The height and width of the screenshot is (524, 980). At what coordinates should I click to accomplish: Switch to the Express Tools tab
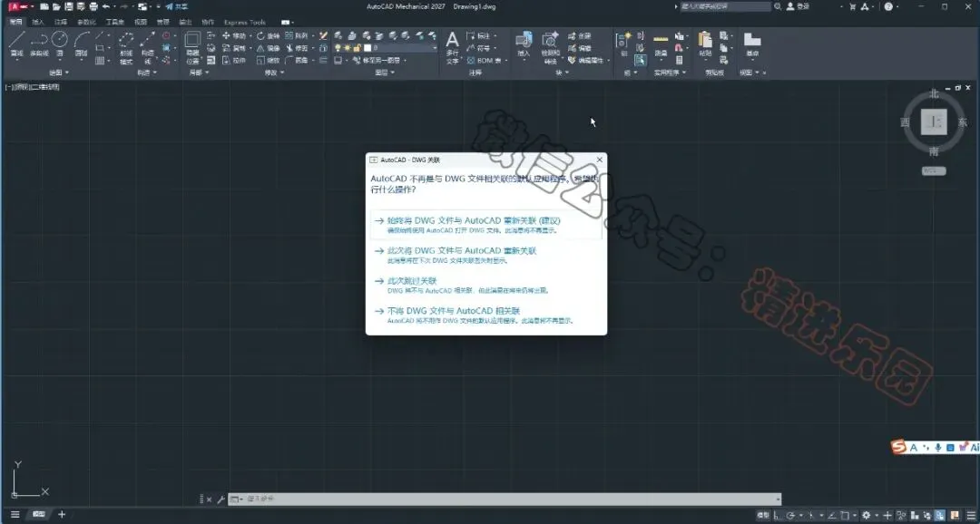tap(245, 22)
